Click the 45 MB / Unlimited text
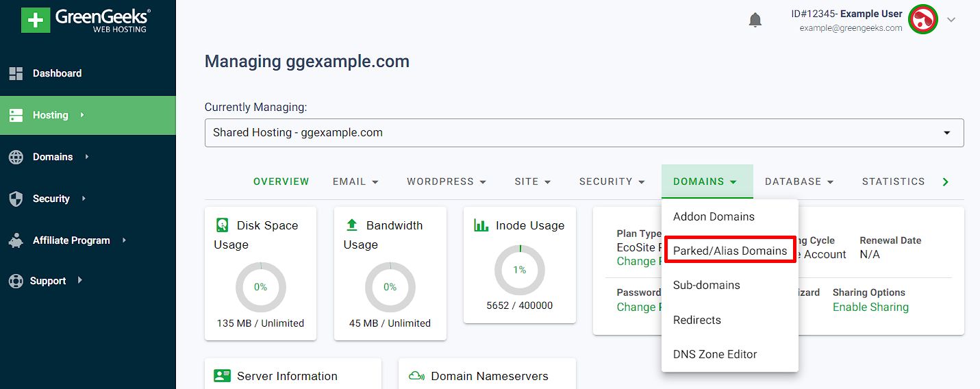980x389 pixels. click(390, 323)
